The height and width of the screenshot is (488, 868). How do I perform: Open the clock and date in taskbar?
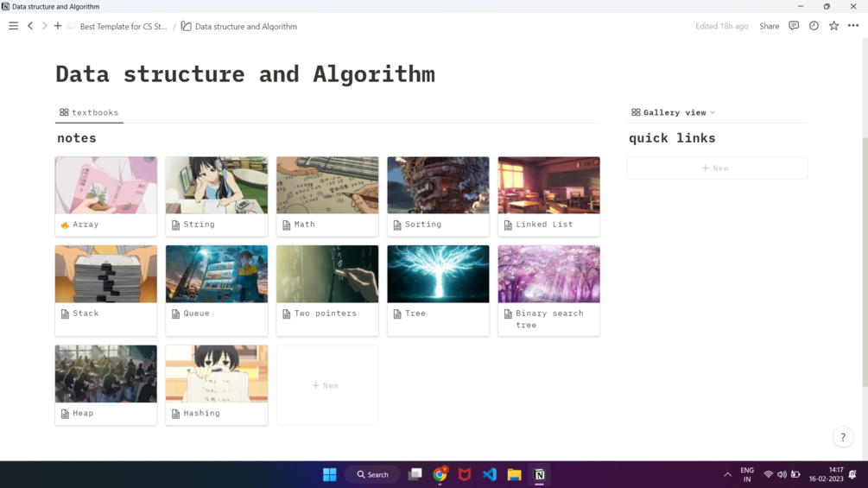click(826, 474)
